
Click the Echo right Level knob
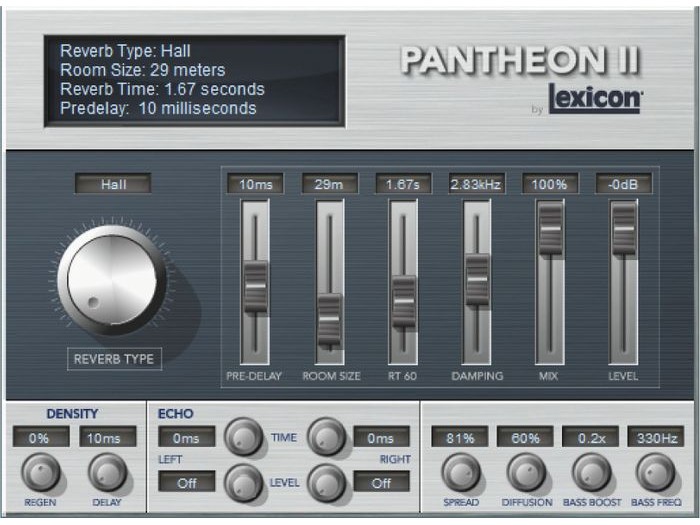coord(327,483)
